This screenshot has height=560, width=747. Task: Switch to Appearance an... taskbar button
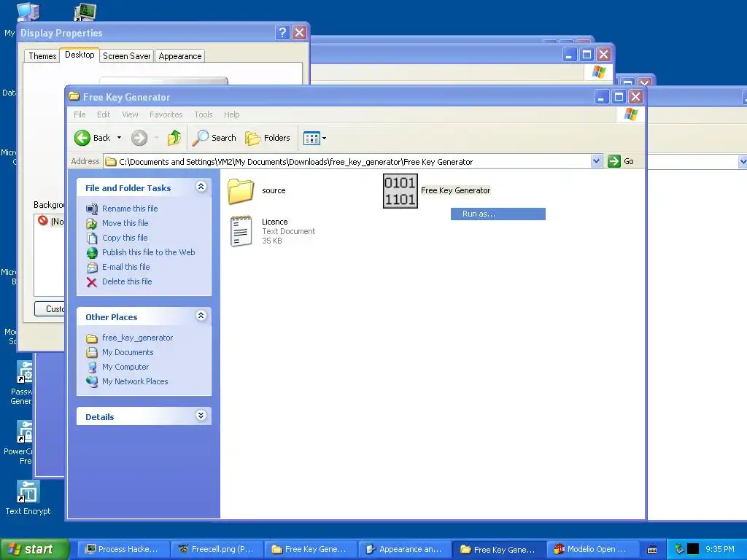tap(404, 550)
